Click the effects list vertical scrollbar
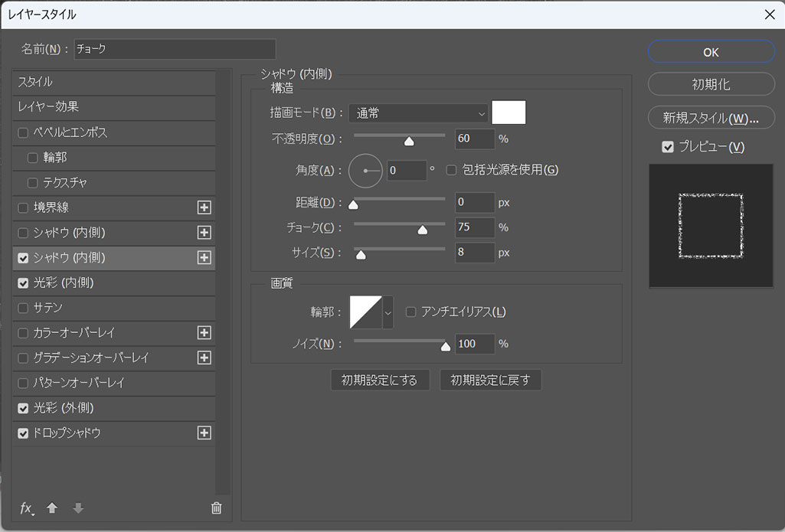 [222, 282]
